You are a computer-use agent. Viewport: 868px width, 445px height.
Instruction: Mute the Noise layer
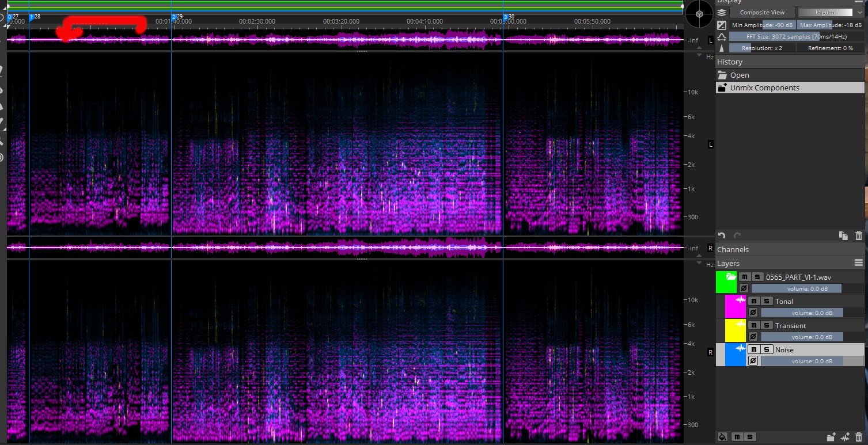point(753,349)
